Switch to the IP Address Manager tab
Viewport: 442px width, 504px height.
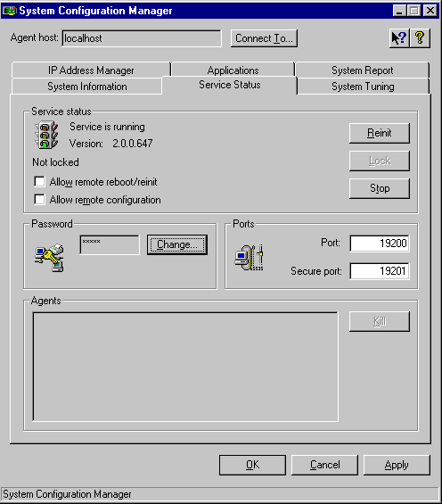click(91, 70)
